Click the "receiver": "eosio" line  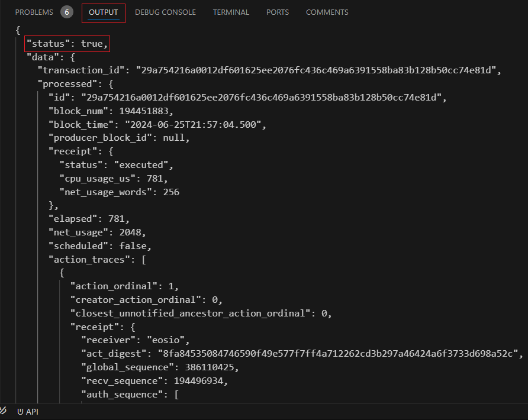pyautogui.click(x=136, y=340)
